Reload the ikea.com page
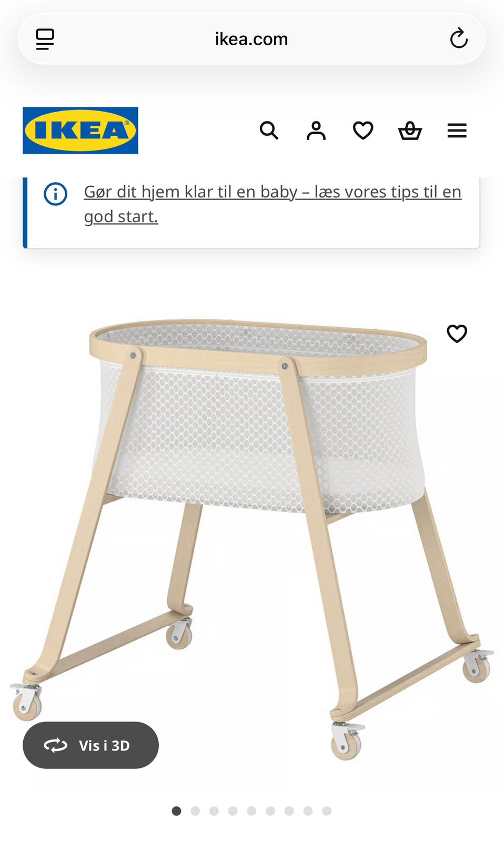 click(x=459, y=38)
